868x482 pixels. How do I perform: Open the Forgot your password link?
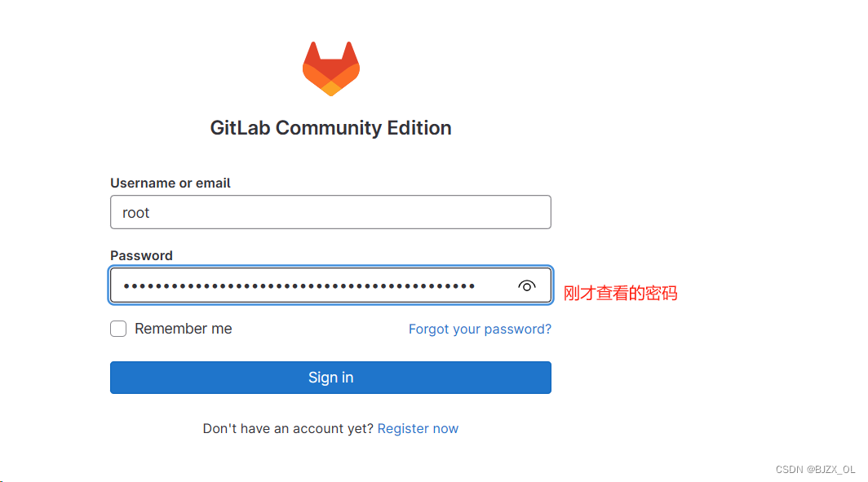coord(480,329)
